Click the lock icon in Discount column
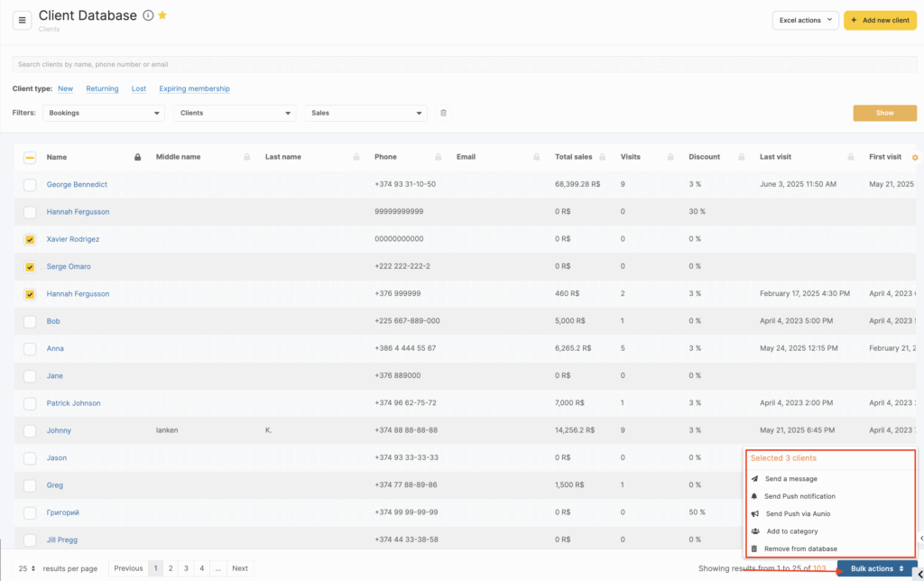Viewport: 924px width, 581px height. pyautogui.click(x=742, y=157)
